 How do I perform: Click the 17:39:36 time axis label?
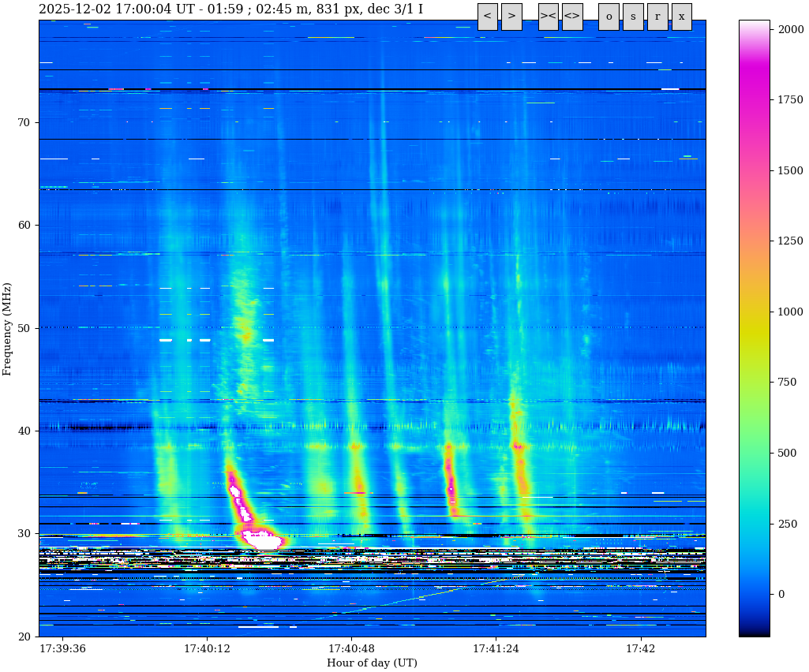pyautogui.click(x=63, y=649)
